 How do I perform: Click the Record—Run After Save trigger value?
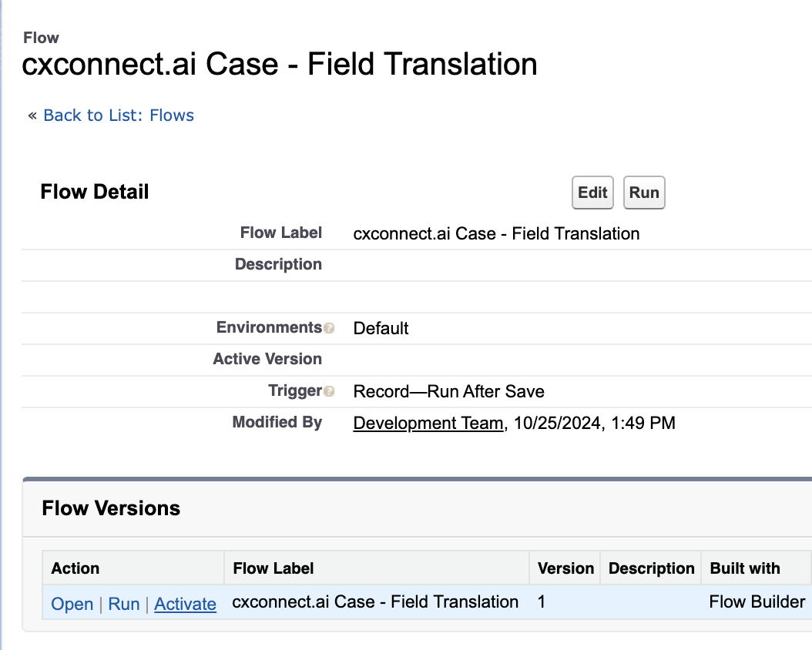click(x=448, y=391)
